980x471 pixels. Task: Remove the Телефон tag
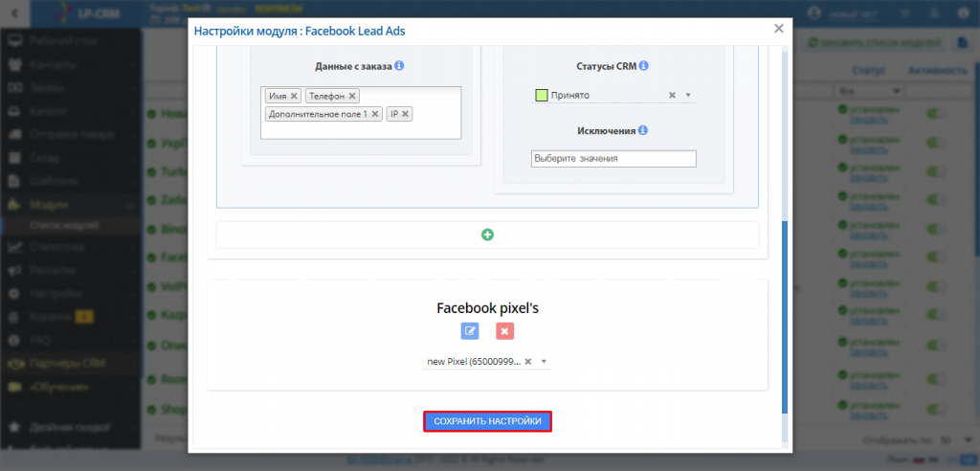[352, 96]
